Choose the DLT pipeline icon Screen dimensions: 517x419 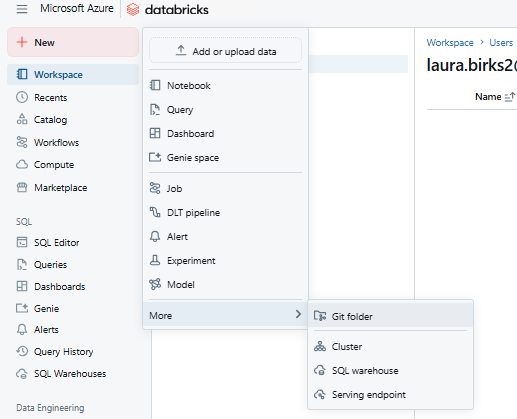(x=155, y=212)
